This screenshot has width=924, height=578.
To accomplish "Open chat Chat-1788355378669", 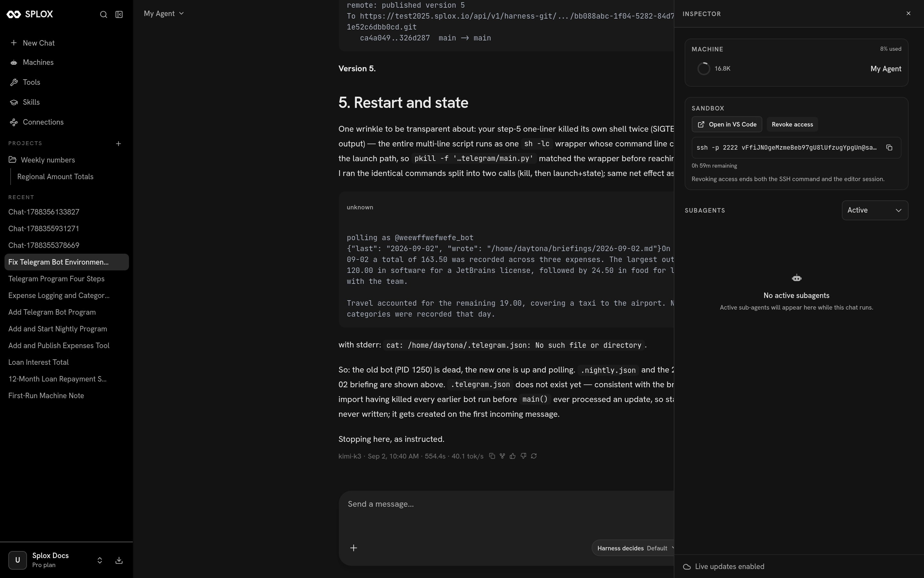I will click(x=66, y=245).
